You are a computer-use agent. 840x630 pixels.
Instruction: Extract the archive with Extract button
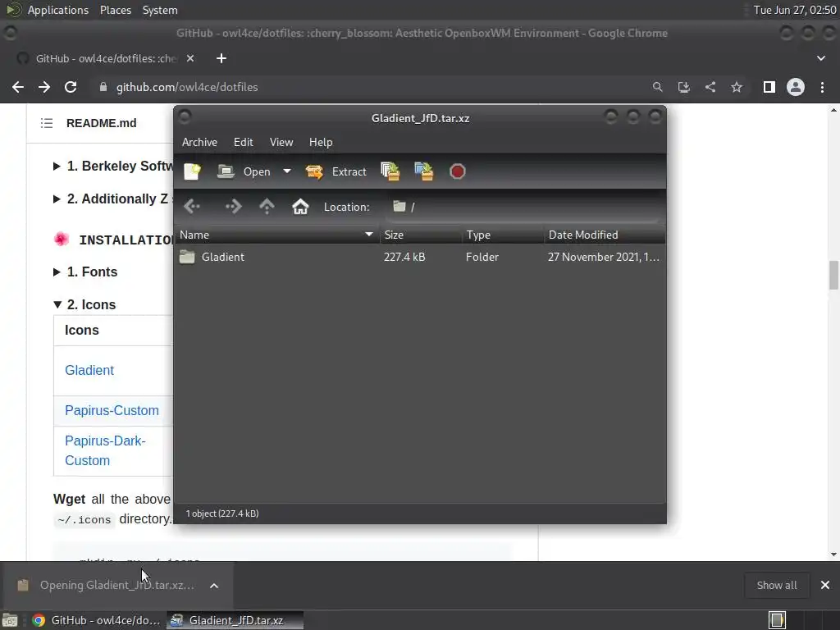coord(336,171)
